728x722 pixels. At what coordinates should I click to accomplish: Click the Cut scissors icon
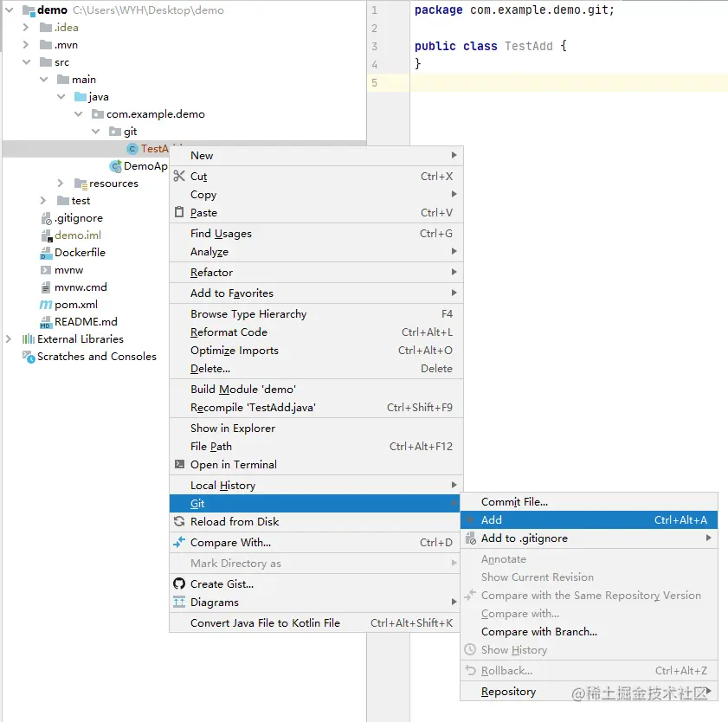pyautogui.click(x=179, y=176)
